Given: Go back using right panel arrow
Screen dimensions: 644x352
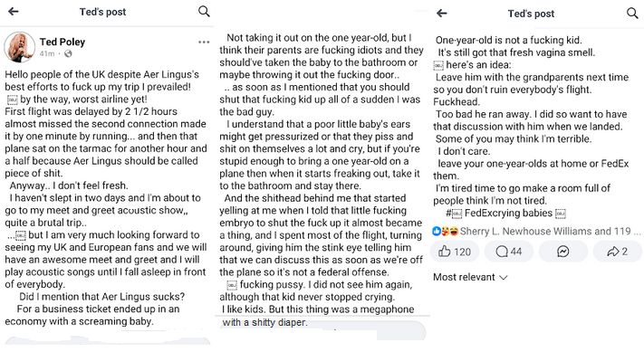Looking at the screenshot, I should click(x=441, y=14).
